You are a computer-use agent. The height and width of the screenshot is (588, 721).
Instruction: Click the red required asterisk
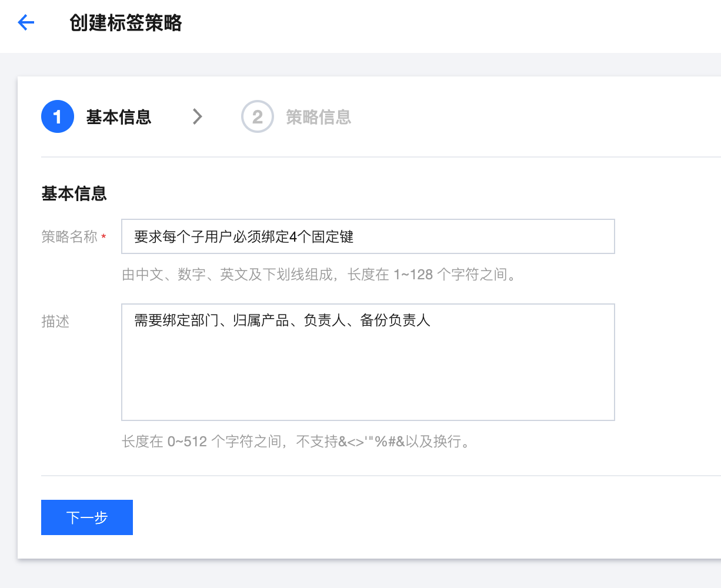[x=104, y=237]
